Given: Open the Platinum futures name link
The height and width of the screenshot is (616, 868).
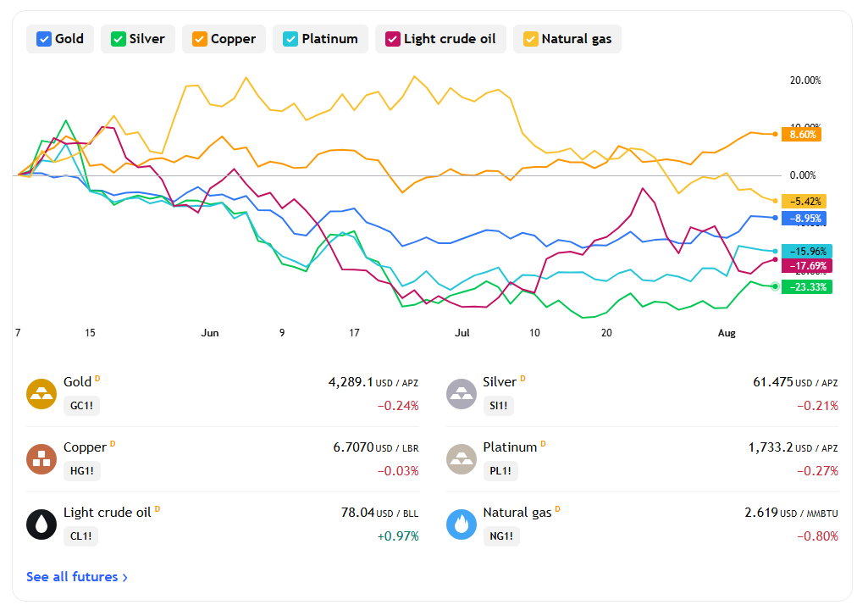Looking at the screenshot, I should [x=510, y=447].
